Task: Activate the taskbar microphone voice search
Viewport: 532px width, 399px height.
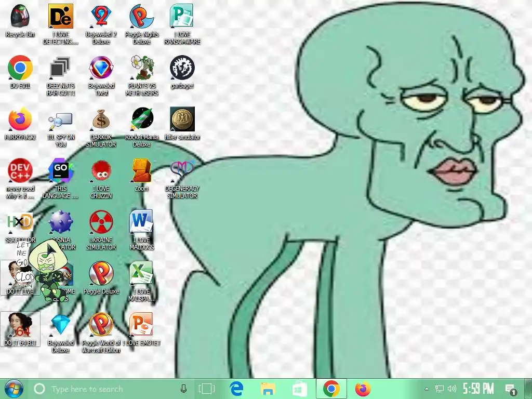Action: (x=183, y=389)
